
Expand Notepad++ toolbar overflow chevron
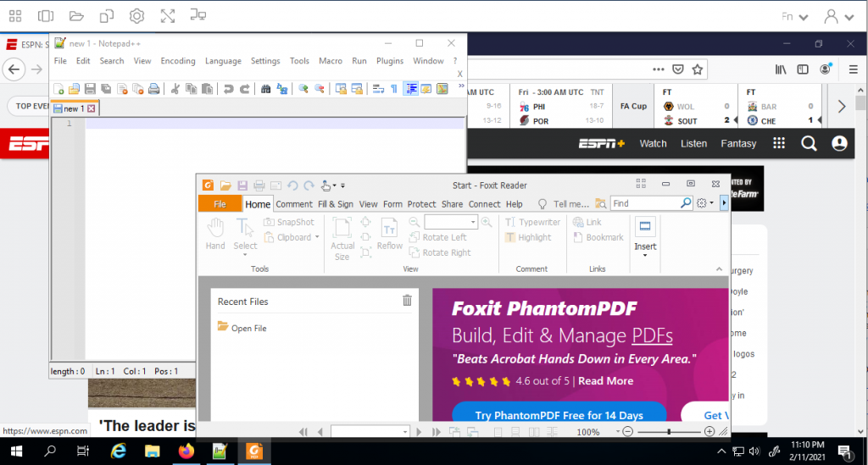click(x=460, y=86)
